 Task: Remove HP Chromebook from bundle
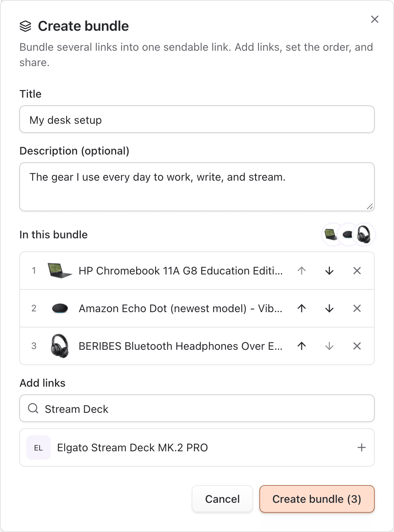pyautogui.click(x=357, y=271)
